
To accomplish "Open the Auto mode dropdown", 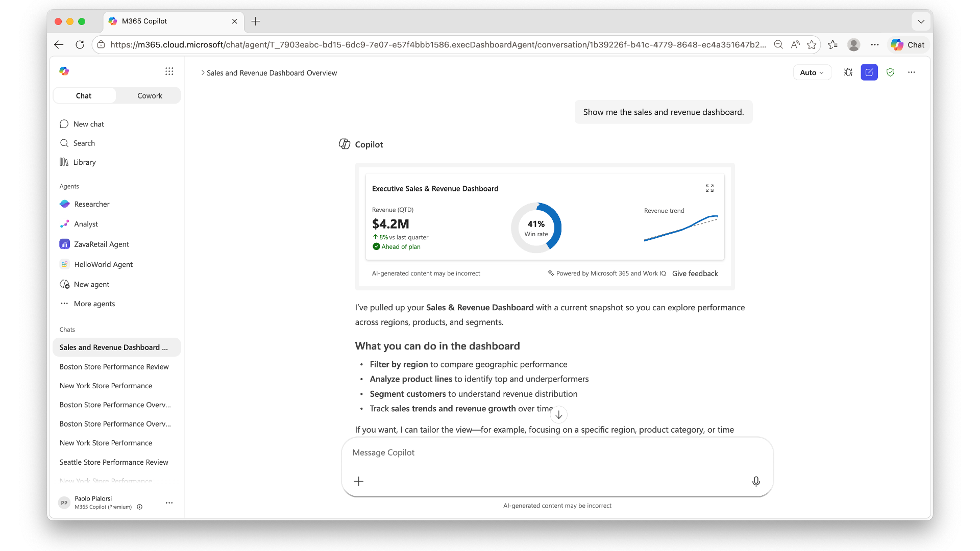I will pos(812,72).
